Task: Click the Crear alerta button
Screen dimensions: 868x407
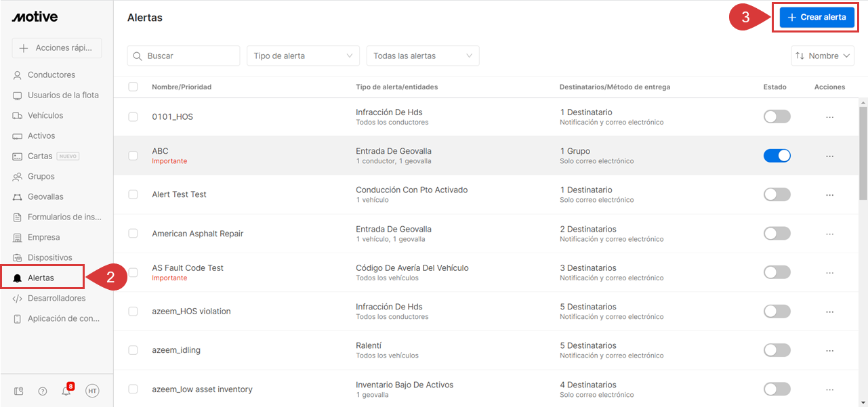Action: (x=816, y=18)
